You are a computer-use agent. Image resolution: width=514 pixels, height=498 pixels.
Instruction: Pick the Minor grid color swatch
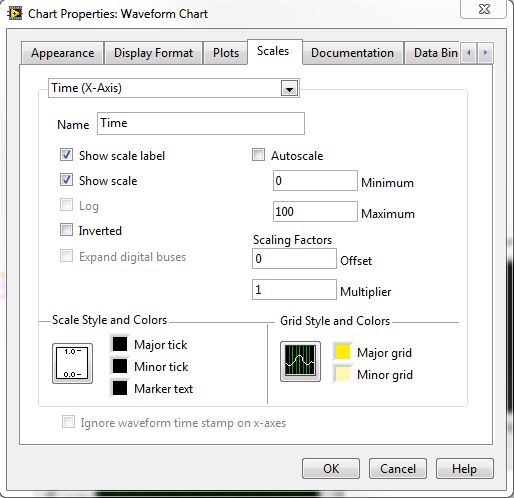pos(343,374)
